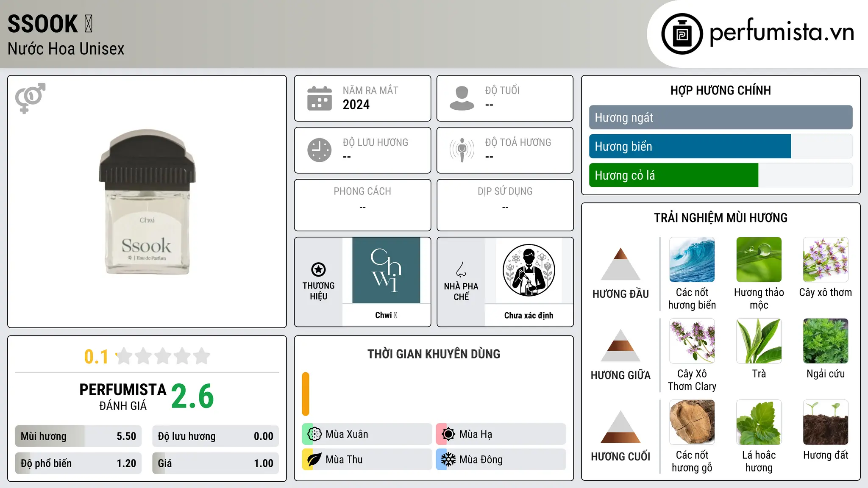Click the Các nốt hương gỗ caption
Viewport: 868px width, 488px height.
692,461
